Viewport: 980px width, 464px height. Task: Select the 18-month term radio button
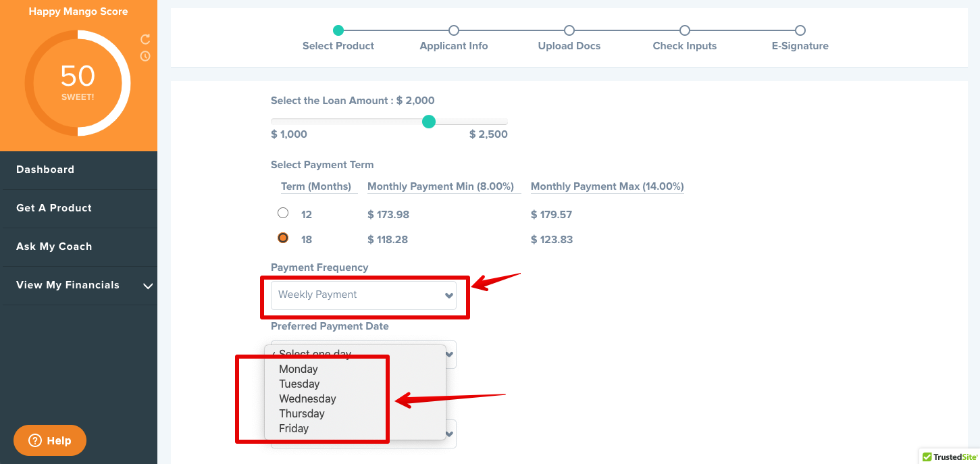pos(283,237)
